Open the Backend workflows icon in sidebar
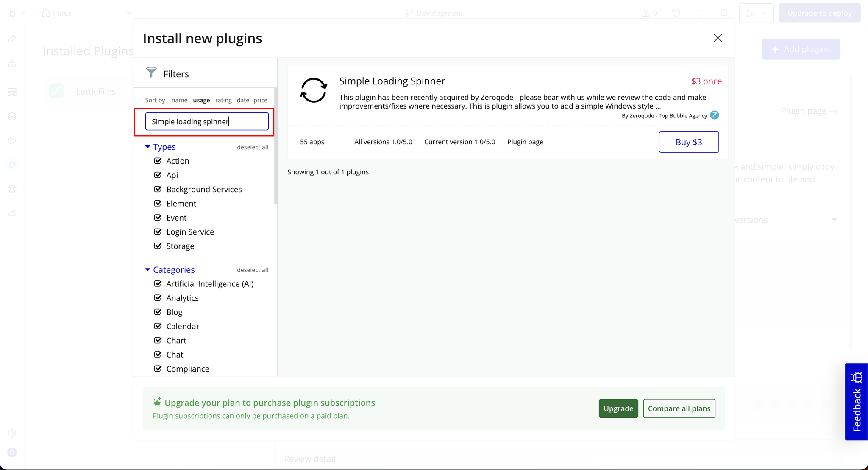Viewport: 868px width, 470px height. pyautogui.click(x=12, y=92)
